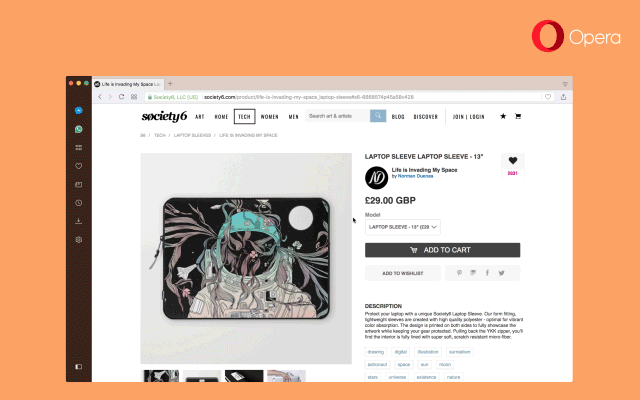Viewport: 640px width, 400px height.
Task: Click the shopping cart icon in the header
Action: point(518,116)
